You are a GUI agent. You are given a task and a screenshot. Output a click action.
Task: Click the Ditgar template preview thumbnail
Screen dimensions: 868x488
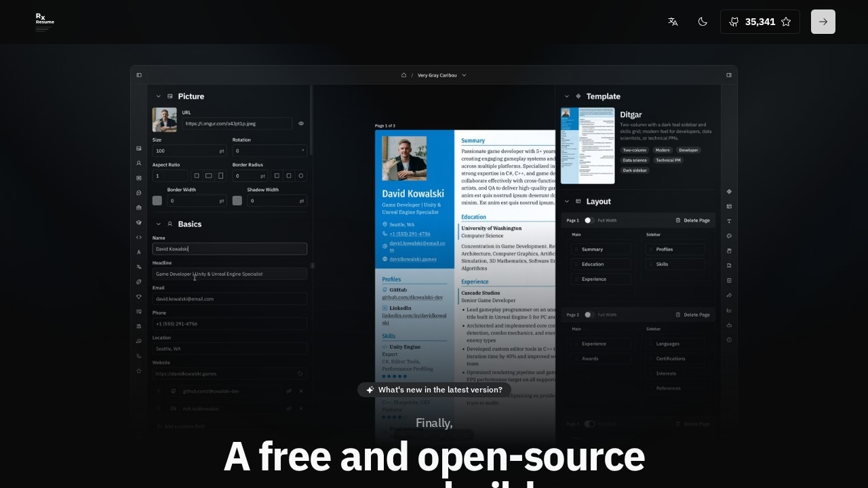tap(587, 144)
